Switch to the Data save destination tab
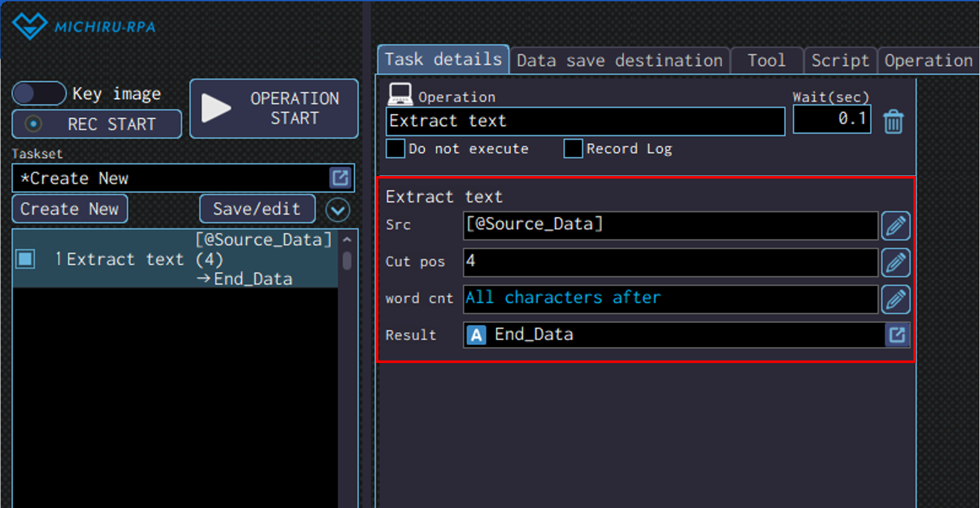The image size is (980, 508). coord(619,61)
